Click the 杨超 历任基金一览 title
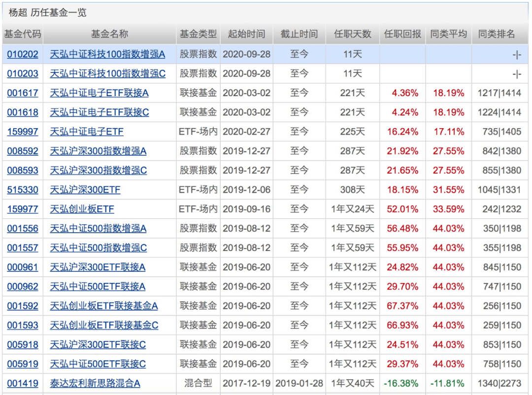 (x=47, y=12)
